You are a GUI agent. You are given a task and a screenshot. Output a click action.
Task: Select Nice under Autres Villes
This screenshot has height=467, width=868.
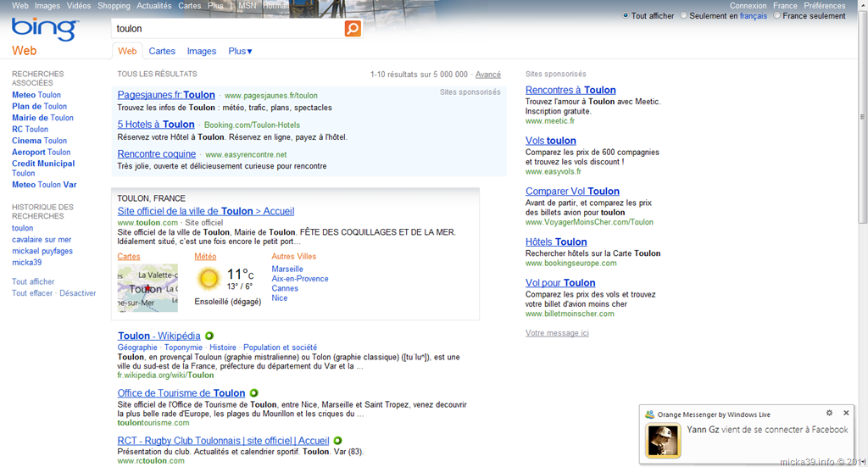pyautogui.click(x=280, y=297)
